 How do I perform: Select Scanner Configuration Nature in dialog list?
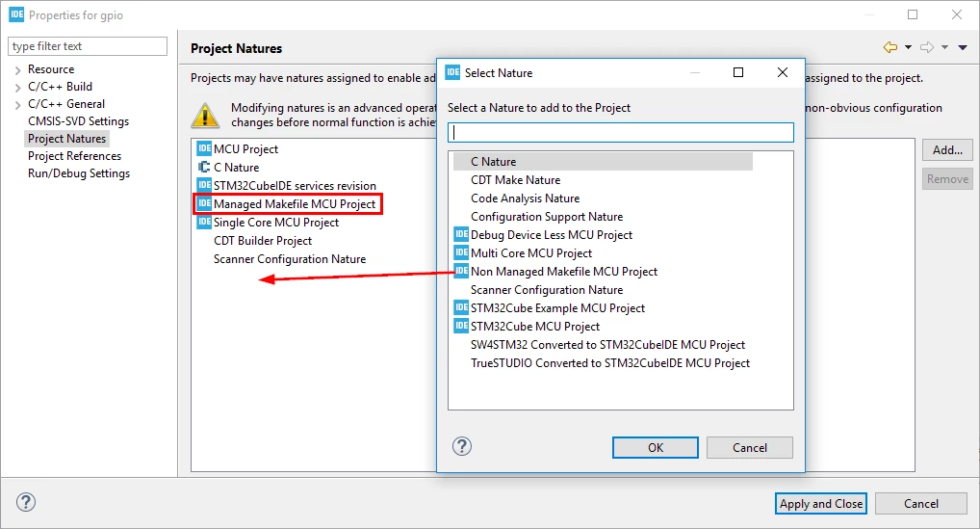coord(547,289)
